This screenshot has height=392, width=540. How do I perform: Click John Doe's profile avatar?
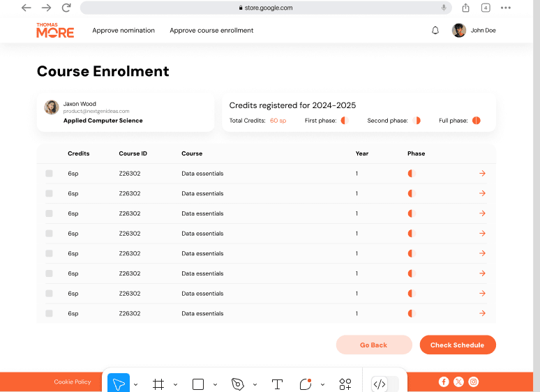[x=459, y=30]
